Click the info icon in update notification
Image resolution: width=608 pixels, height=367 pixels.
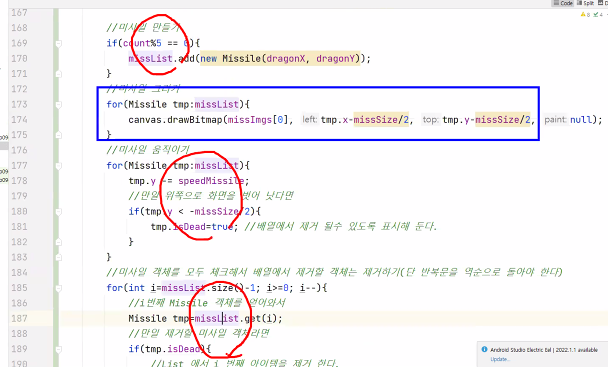pos(484,349)
